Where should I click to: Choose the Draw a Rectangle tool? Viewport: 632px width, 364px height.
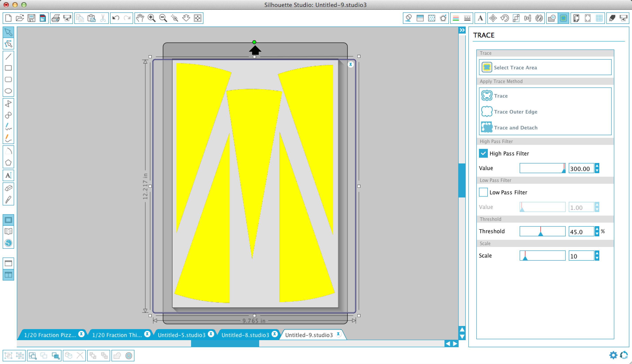(8, 68)
